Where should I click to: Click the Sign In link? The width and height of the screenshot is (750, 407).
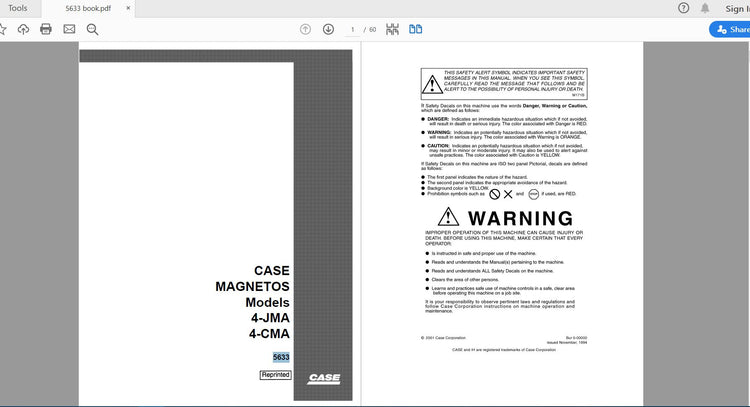(737, 9)
